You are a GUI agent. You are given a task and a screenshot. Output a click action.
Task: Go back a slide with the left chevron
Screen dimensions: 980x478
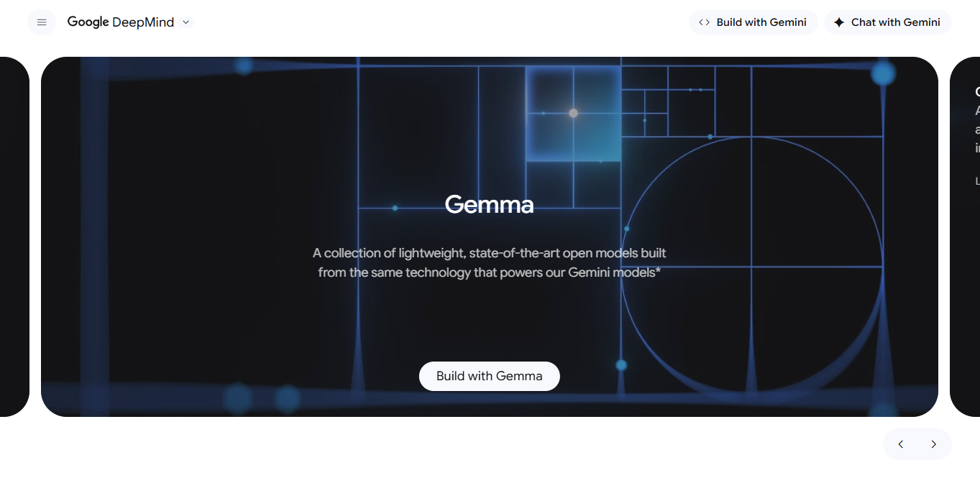pos(901,444)
